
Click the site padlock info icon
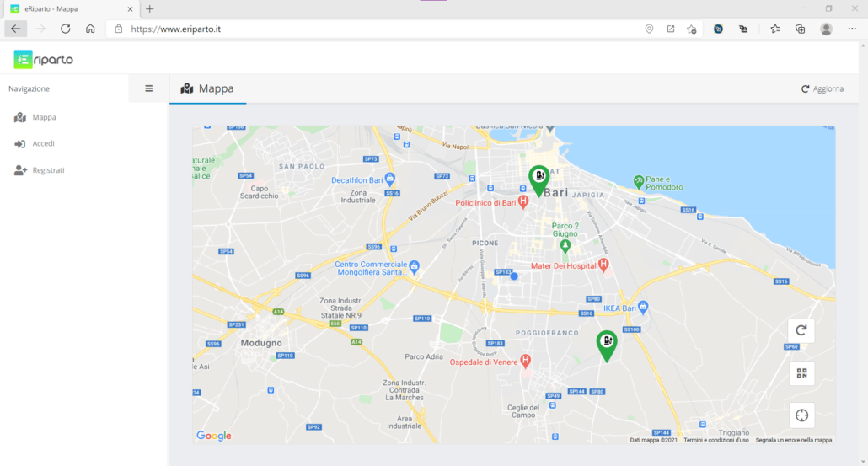pyautogui.click(x=119, y=29)
